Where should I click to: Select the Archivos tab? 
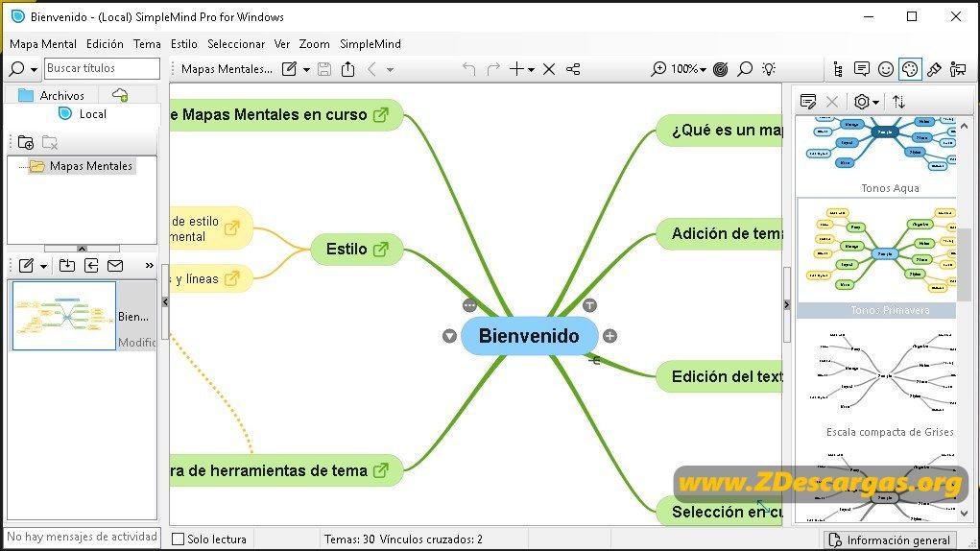tap(51, 95)
